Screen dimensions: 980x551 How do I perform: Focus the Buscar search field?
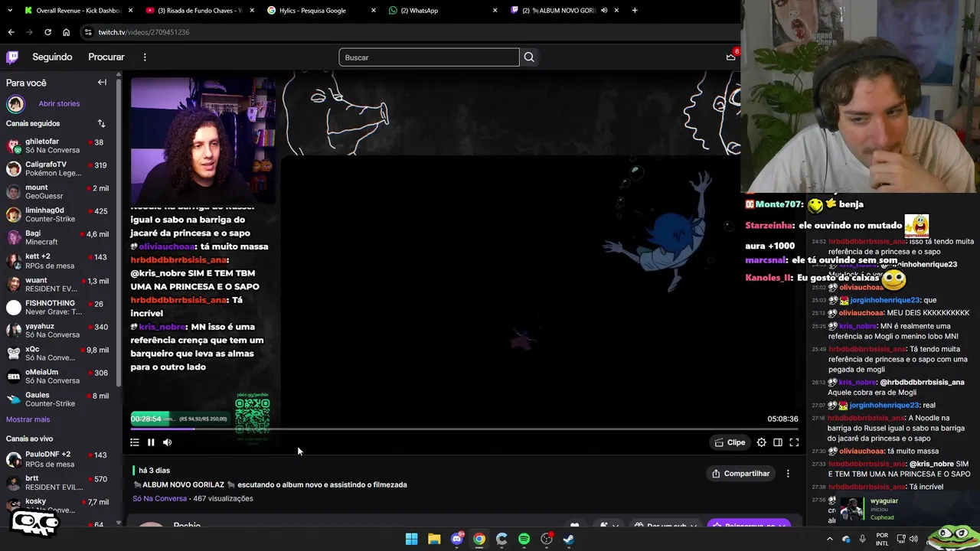pyautogui.click(x=429, y=57)
